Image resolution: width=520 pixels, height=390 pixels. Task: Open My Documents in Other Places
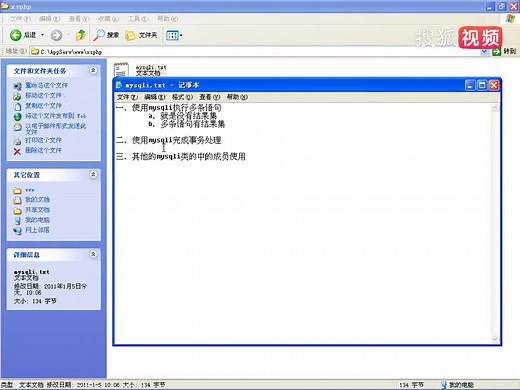pos(37,200)
